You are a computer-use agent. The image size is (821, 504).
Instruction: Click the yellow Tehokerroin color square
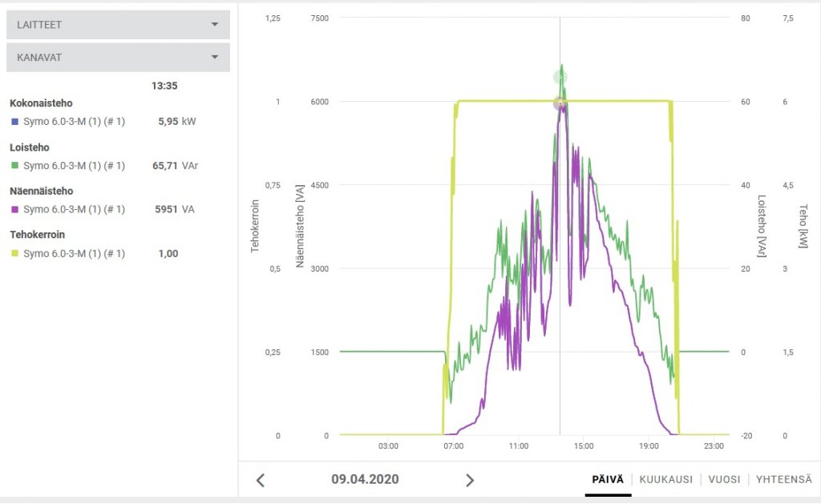click(14, 253)
